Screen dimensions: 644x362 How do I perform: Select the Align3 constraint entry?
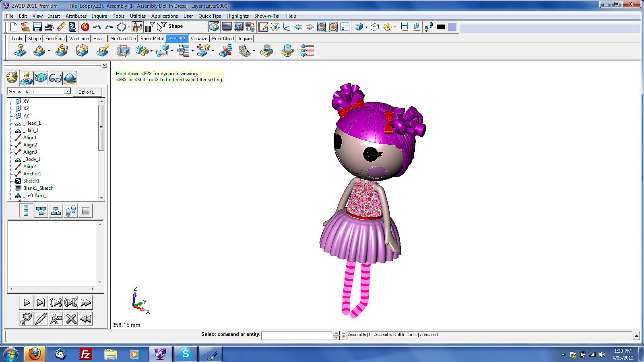(30, 152)
